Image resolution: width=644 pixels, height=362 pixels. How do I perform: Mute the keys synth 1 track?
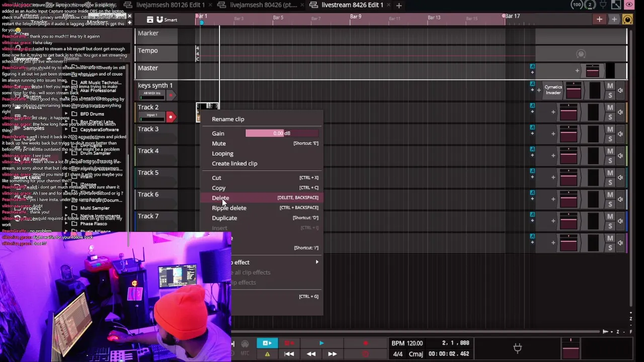click(610, 86)
